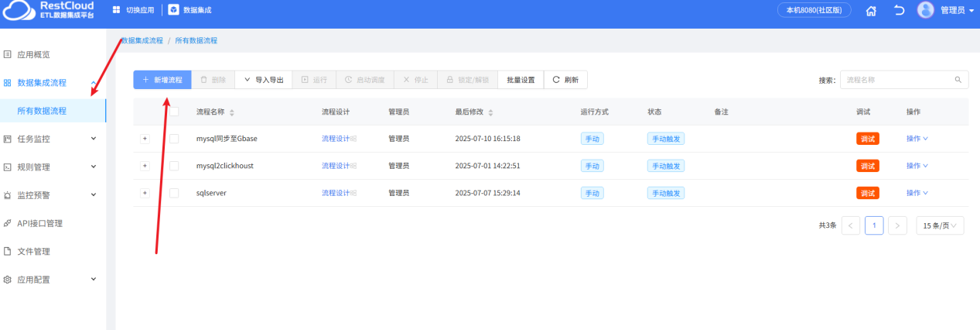Click page number 1
This screenshot has width=980, height=330.
coord(874,225)
